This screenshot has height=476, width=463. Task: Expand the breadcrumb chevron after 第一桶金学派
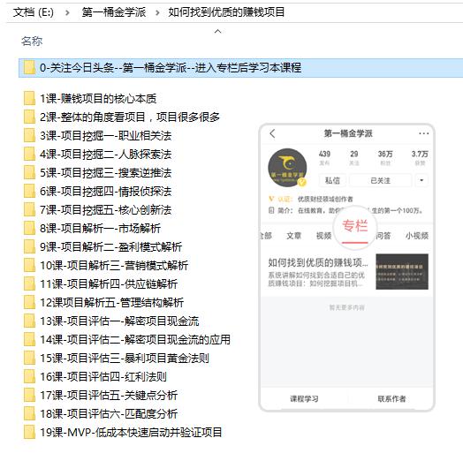[x=157, y=12]
